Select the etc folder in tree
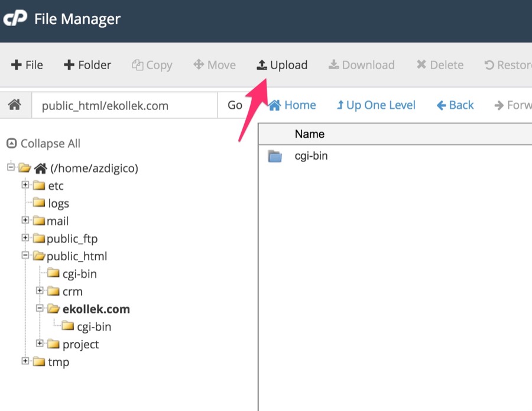This screenshot has height=411, width=532. point(56,186)
